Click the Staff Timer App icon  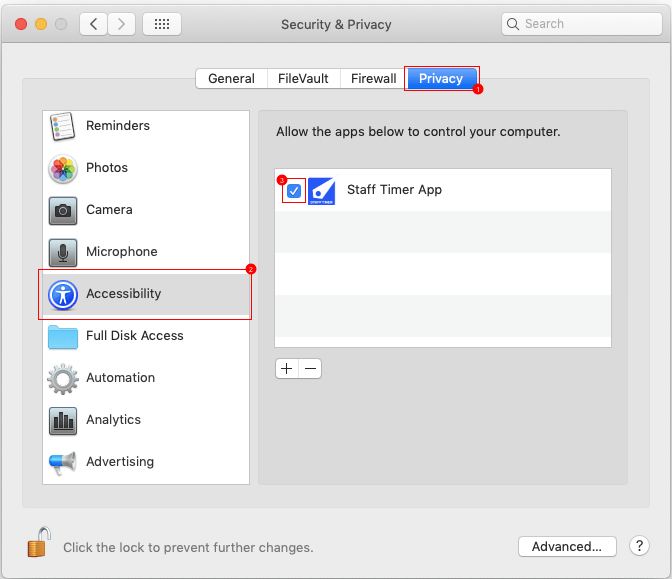pos(321,191)
